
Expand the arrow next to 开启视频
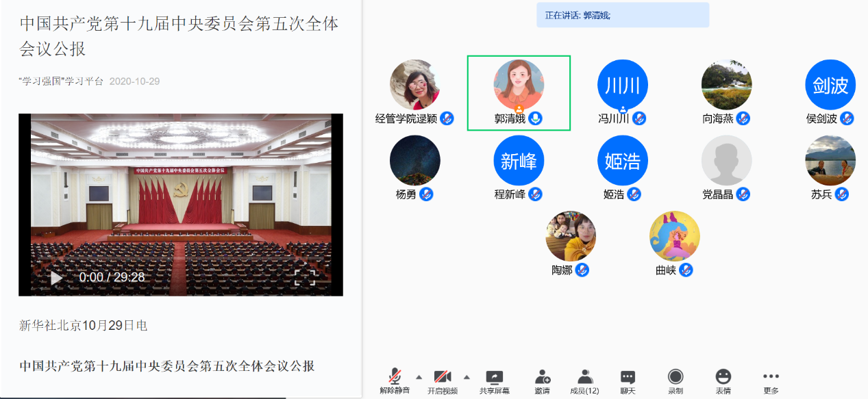click(x=467, y=376)
